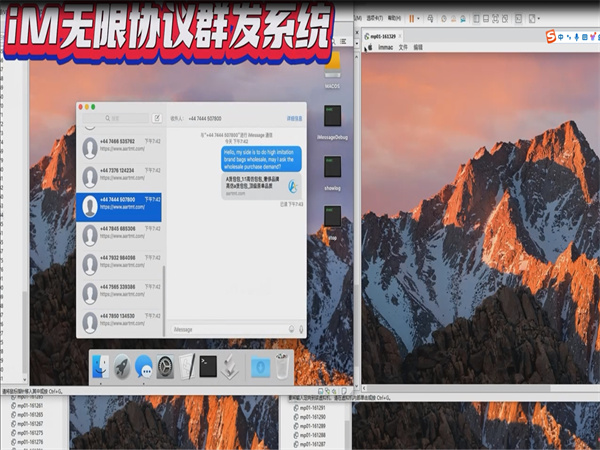Image resolution: width=600 pixels, height=450 pixels.
Task: Open System Preferences gear in Dock
Action: pos(165,366)
